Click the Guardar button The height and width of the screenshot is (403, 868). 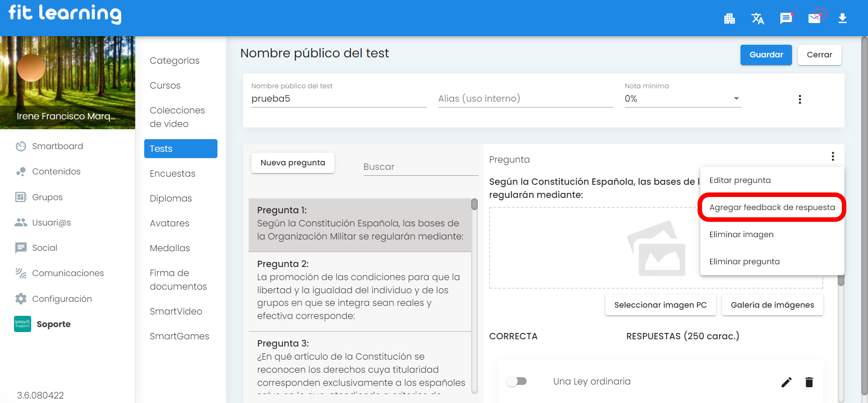[x=766, y=55]
